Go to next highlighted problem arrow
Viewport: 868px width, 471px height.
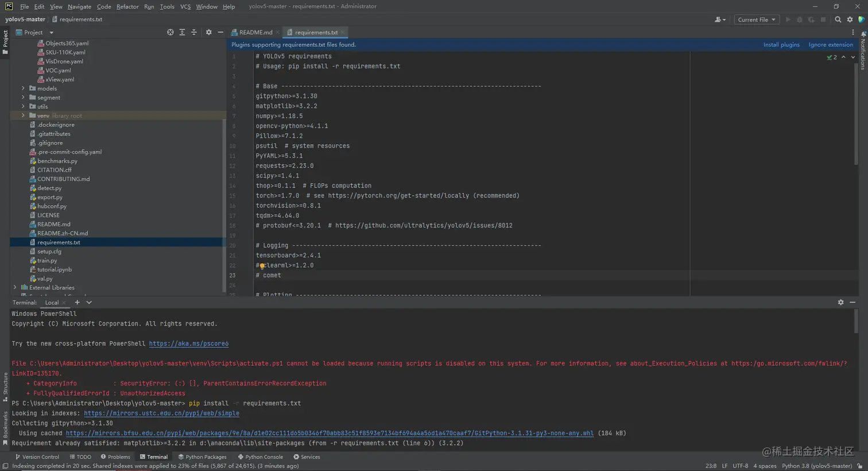(852, 57)
